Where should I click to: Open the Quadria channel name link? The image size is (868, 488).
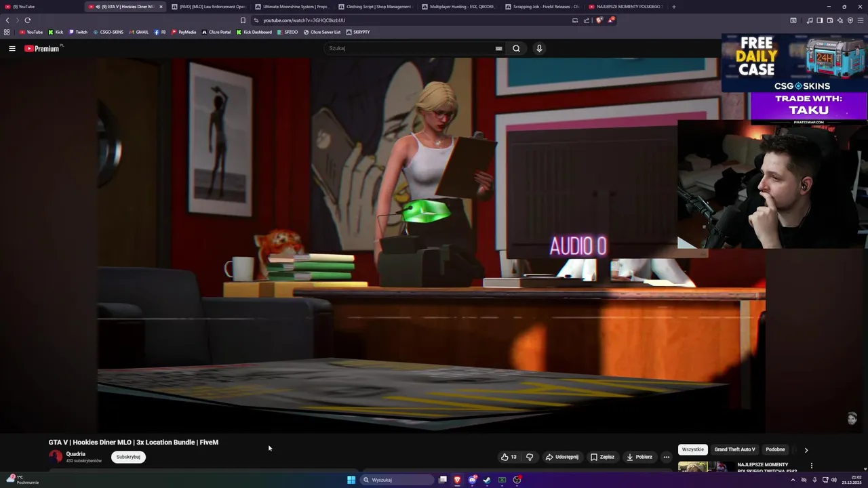click(x=76, y=454)
